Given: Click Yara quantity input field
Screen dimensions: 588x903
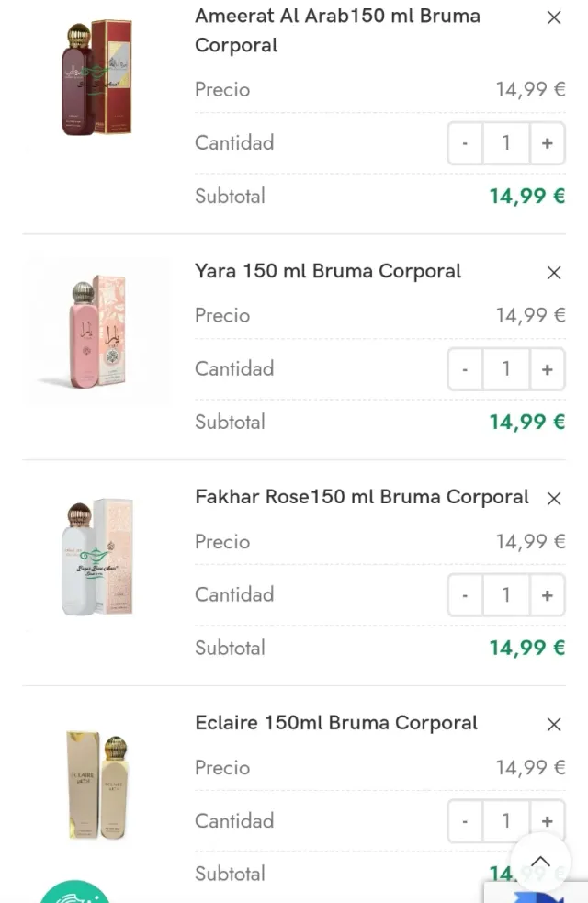Looking at the screenshot, I should [506, 369].
